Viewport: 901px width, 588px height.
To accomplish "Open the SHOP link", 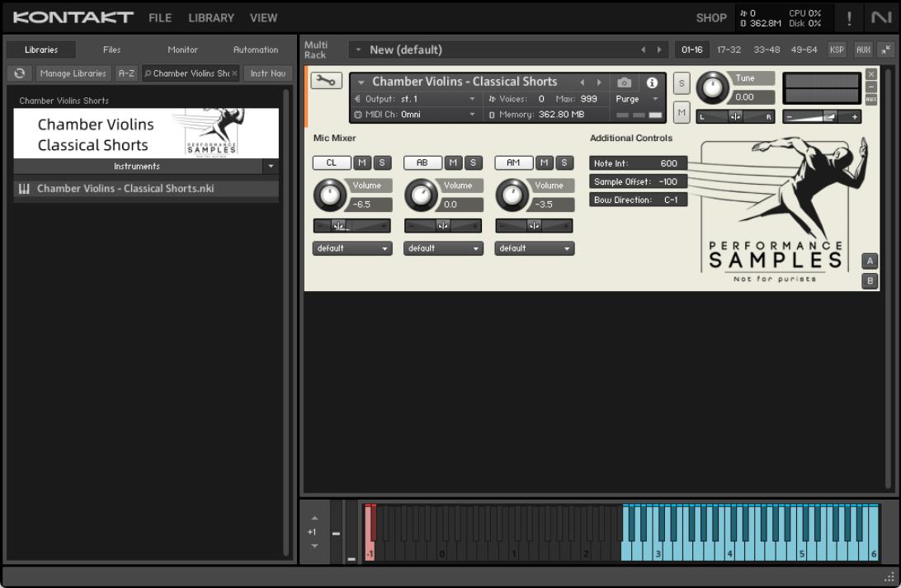I will pyautogui.click(x=711, y=18).
